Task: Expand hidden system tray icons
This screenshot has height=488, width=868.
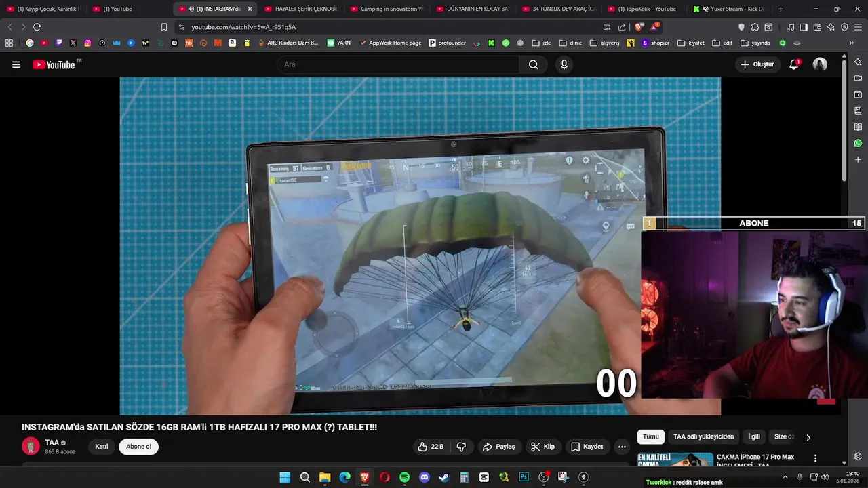Action: click(x=786, y=477)
